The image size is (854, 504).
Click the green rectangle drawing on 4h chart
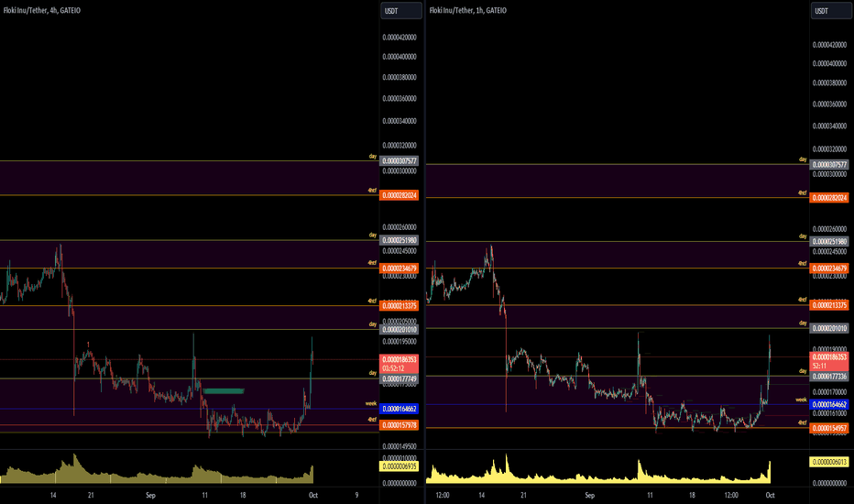click(224, 390)
